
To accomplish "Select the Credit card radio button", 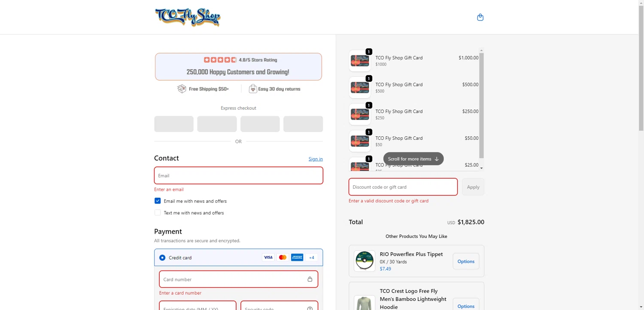I will tap(162, 258).
